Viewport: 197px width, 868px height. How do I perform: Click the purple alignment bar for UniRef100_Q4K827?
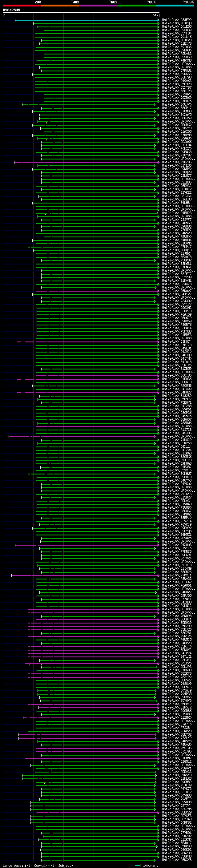point(88,393)
